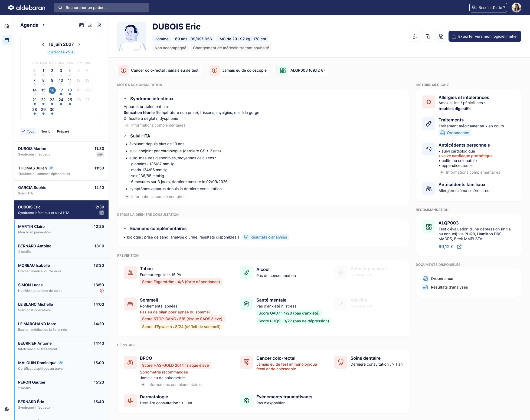Viewport: 530px width, 420px height.
Task: Open GARCIA Sophie 12:10 appointment
Action: click(x=61, y=190)
